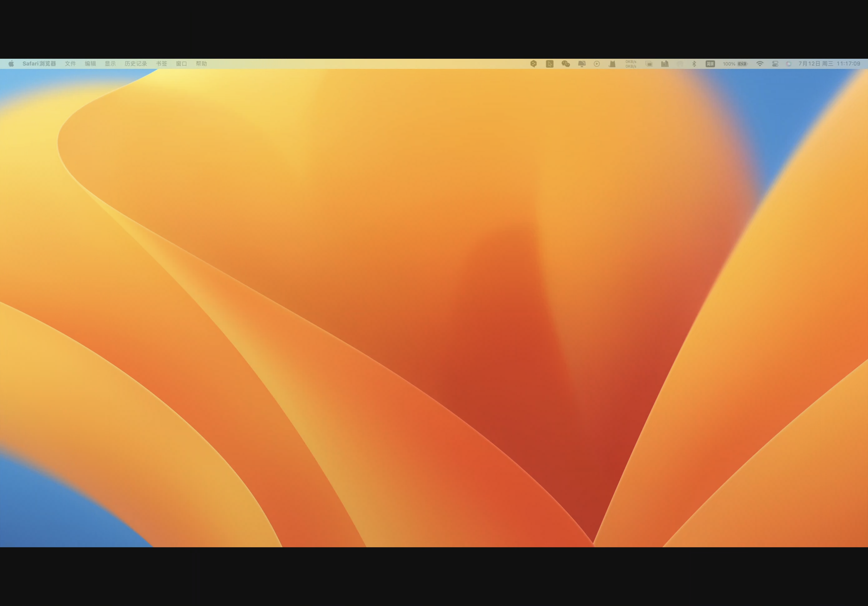Open the Apple menu
This screenshot has width=868, height=606.
[11, 63]
